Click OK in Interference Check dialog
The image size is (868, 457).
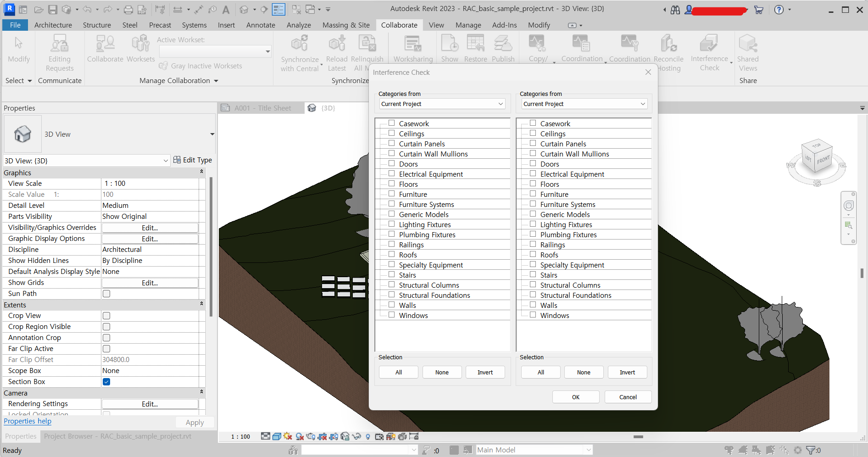[x=576, y=397]
